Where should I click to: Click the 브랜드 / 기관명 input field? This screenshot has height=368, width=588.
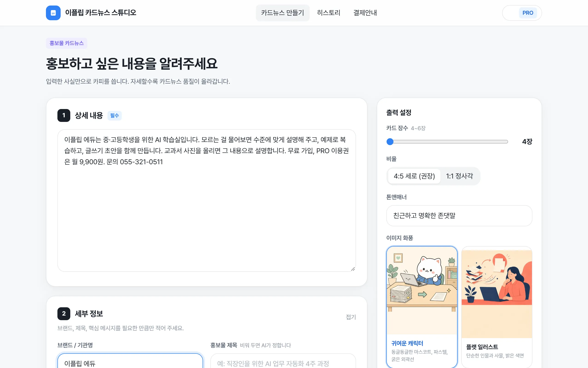(130, 361)
